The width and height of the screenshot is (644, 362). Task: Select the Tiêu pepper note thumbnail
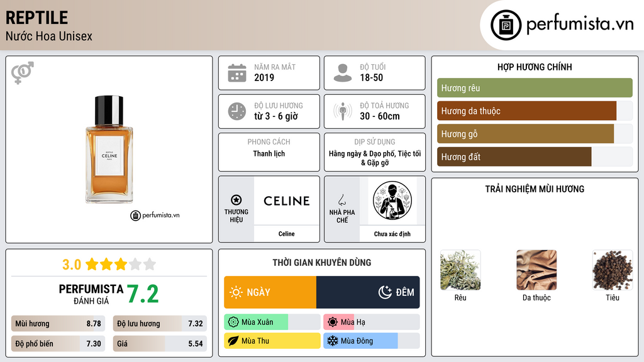[613, 270]
